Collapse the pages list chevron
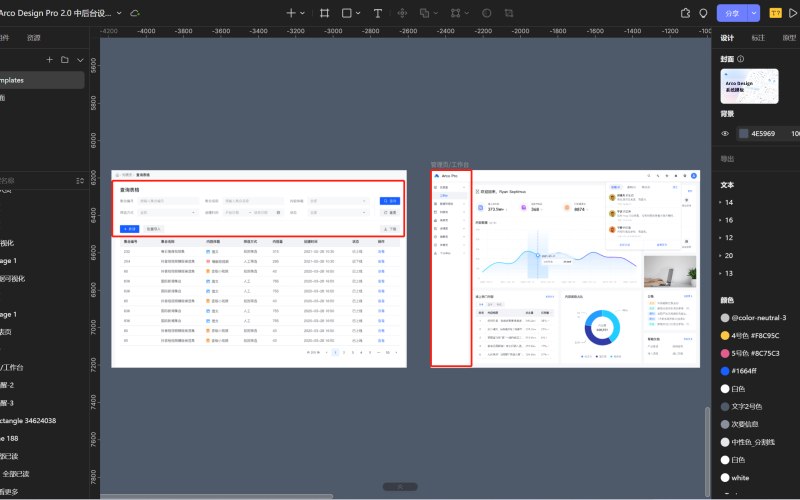The image size is (800, 500). point(80,60)
